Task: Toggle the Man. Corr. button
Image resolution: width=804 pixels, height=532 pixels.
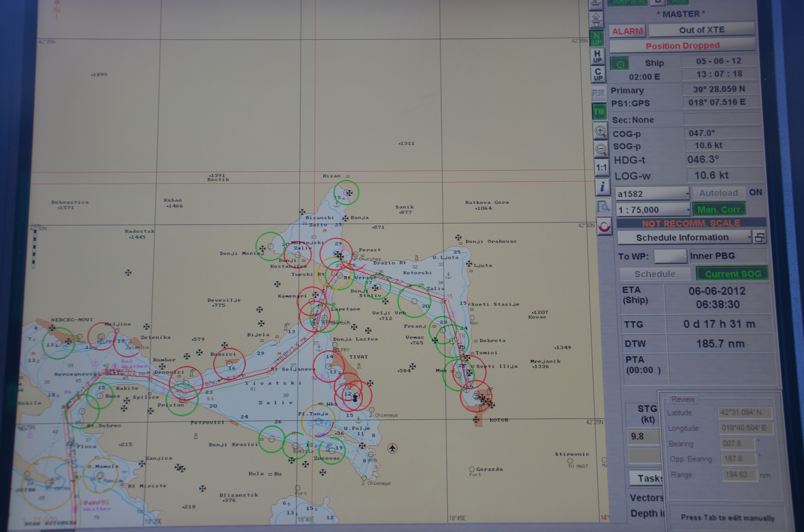Action: coord(719,210)
